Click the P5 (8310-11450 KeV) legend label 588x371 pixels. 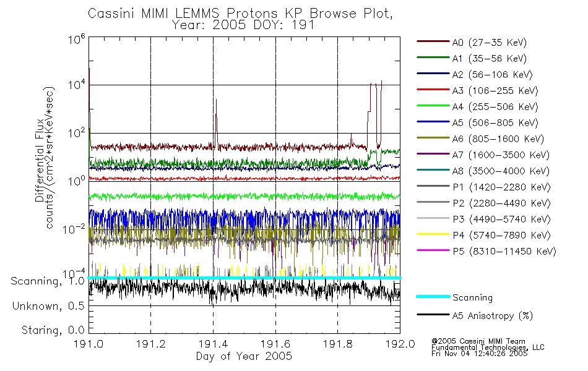[504, 252]
